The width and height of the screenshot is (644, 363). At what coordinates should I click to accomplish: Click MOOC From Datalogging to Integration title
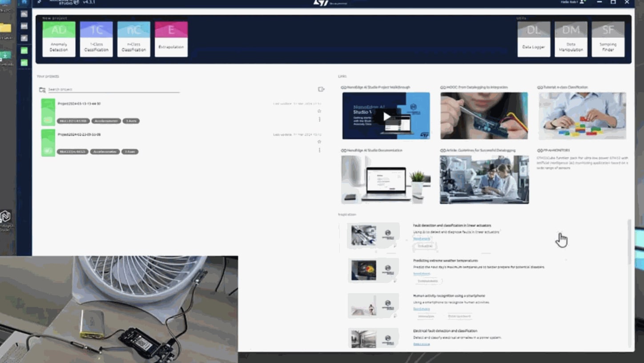pos(477,87)
